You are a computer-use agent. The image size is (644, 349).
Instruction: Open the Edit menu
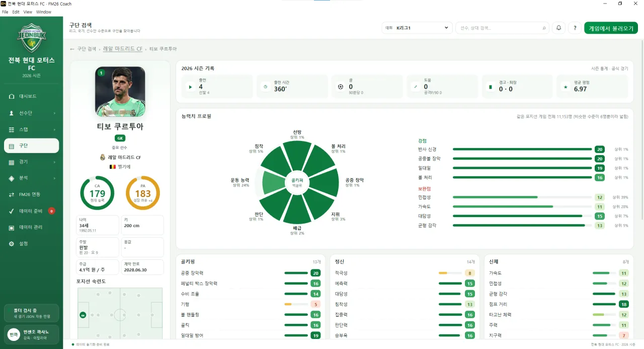[x=16, y=12]
